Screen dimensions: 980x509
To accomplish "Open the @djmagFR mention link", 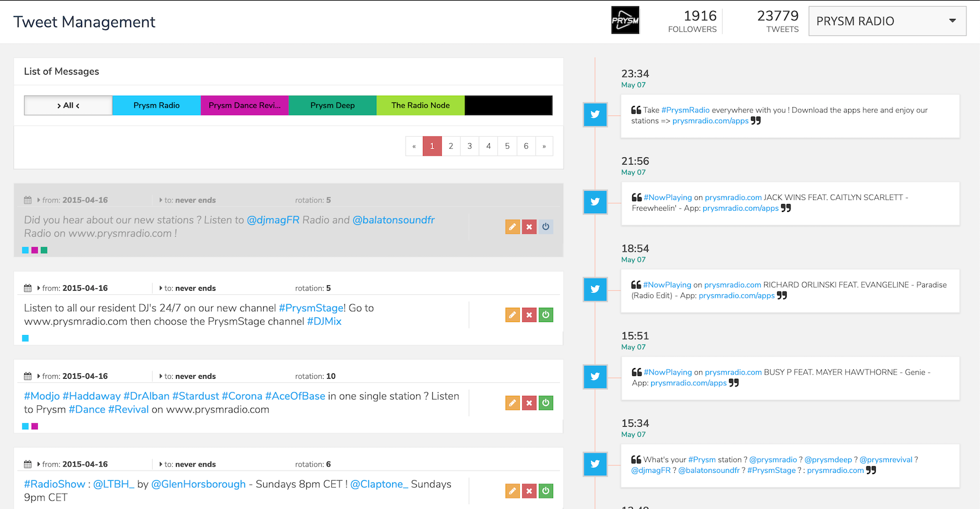I will click(273, 220).
